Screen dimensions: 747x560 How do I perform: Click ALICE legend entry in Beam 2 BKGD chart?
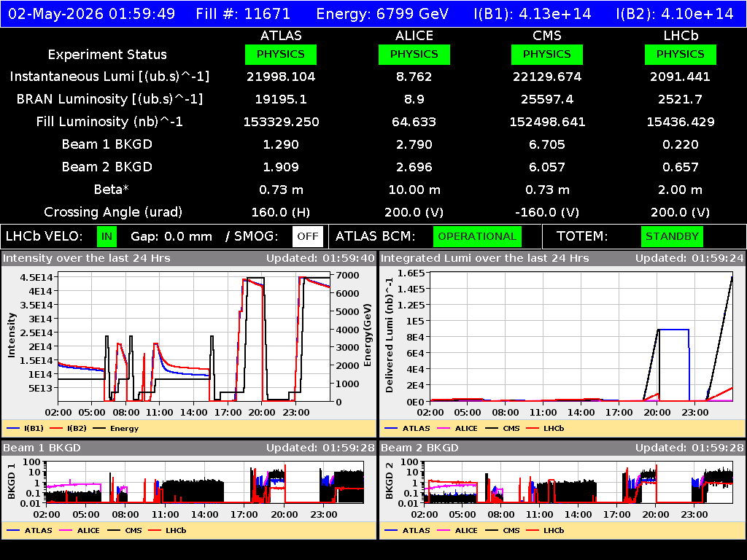457,531
